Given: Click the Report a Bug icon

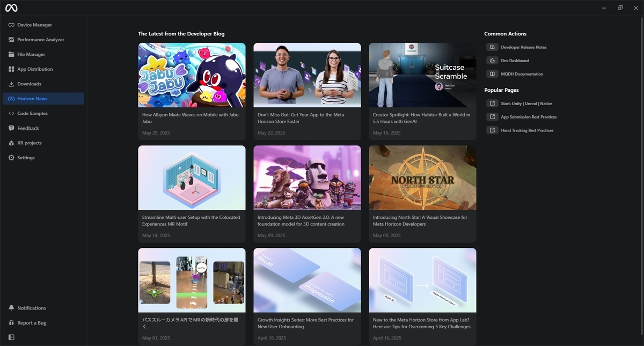Looking at the screenshot, I should (11, 323).
